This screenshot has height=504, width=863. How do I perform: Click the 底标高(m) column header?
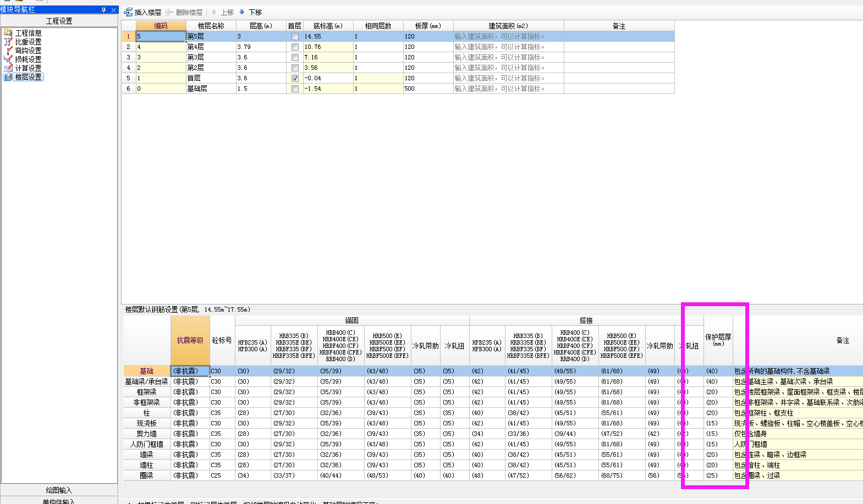[x=328, y=26]
